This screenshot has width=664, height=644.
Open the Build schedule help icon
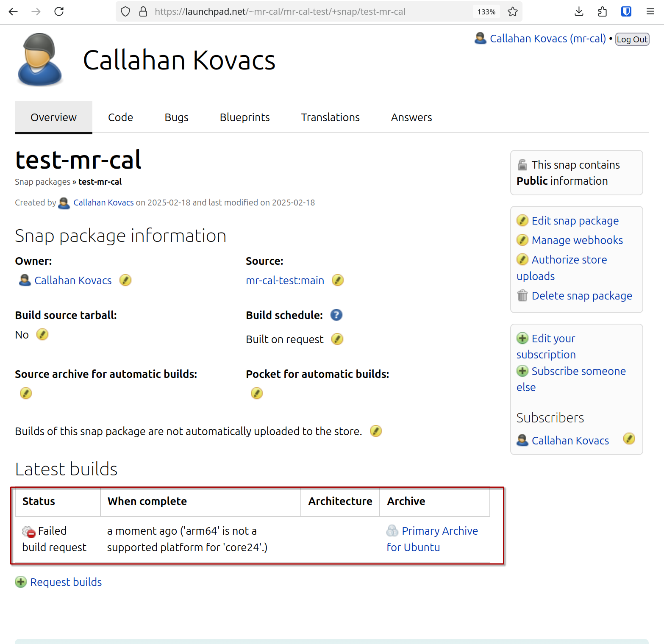tap(336, 315)
